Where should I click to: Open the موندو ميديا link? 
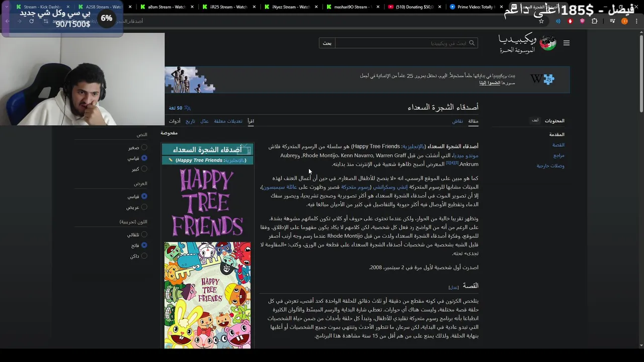coord(465,155)
